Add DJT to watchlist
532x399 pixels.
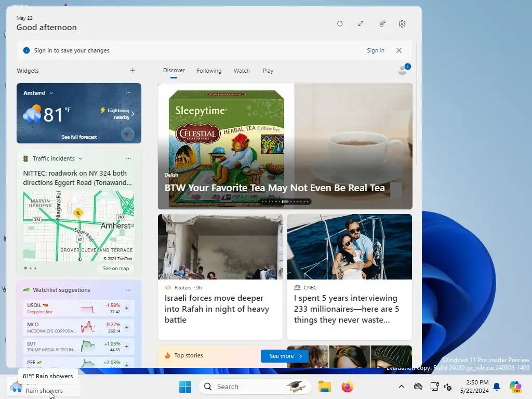[x=127, y=347]
